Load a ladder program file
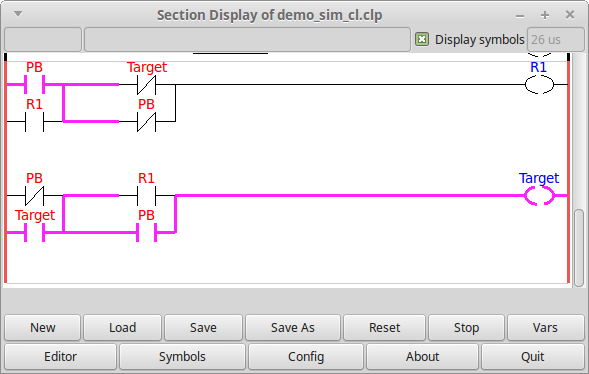Screen dimensions: 589x374 122,327
